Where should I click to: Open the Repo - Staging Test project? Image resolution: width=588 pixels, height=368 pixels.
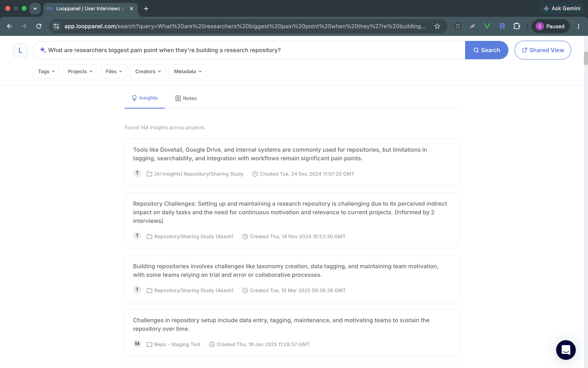click(x=177, y=345)
